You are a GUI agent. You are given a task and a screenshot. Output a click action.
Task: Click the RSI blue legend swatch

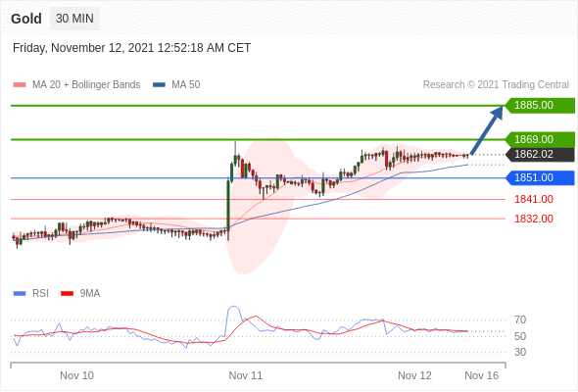(20, 294)
